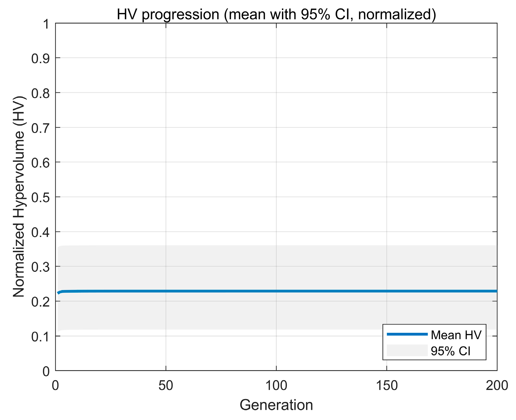Click the y-axis tick label 0.6
This screenshot has width=516, height=420.
(40, 163)
